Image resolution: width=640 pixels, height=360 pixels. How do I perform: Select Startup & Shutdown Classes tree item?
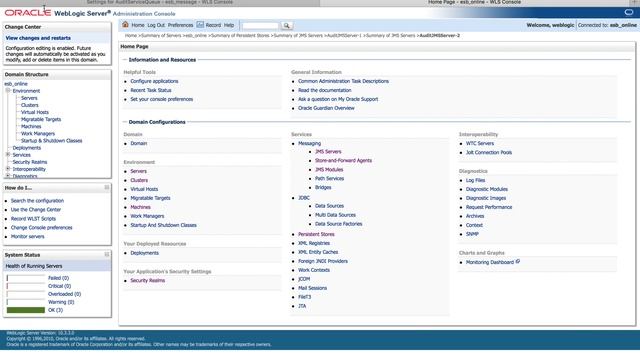tap(51, 140)
